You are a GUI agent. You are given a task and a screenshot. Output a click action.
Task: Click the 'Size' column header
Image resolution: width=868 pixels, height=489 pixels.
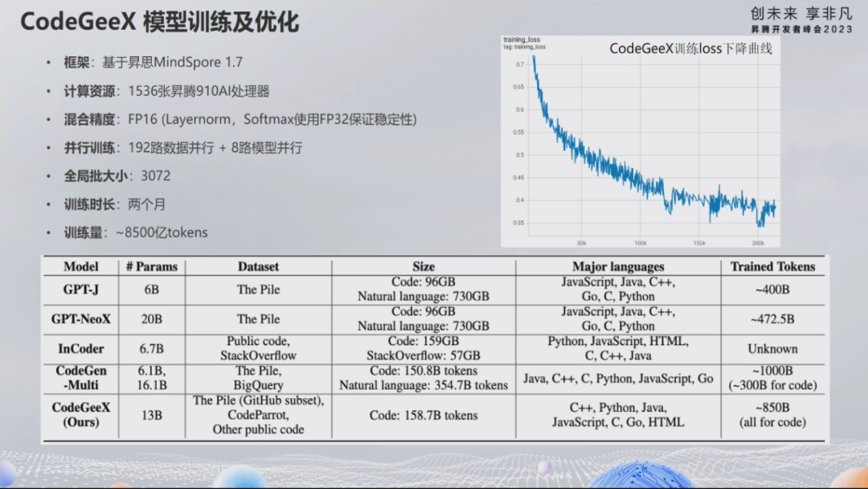[x=424, y=267]
